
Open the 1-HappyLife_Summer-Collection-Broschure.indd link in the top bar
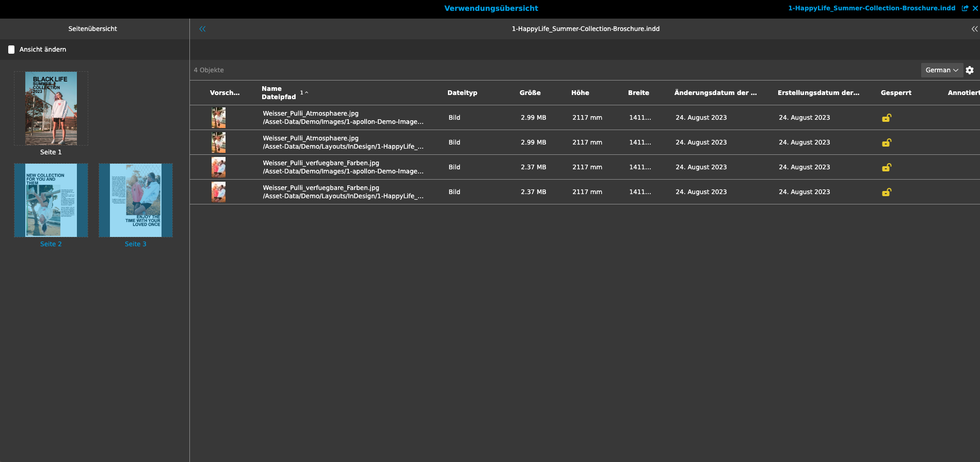872,8
